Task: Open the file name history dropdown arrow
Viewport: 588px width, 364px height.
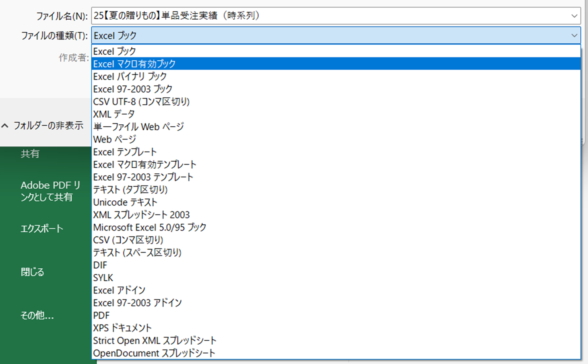Action: coord(574,16)
